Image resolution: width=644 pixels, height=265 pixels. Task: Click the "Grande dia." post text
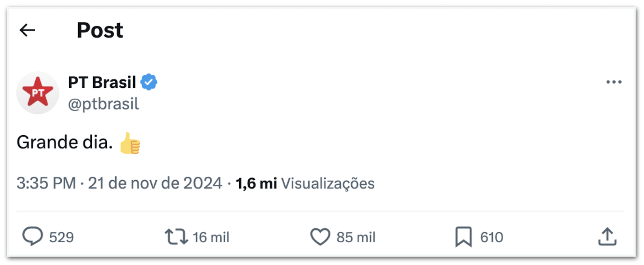tap(65, 142)
